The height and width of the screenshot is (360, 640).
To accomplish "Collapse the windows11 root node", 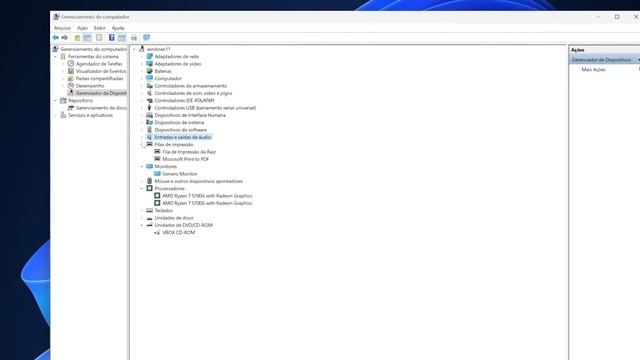I will coord(134,49).
